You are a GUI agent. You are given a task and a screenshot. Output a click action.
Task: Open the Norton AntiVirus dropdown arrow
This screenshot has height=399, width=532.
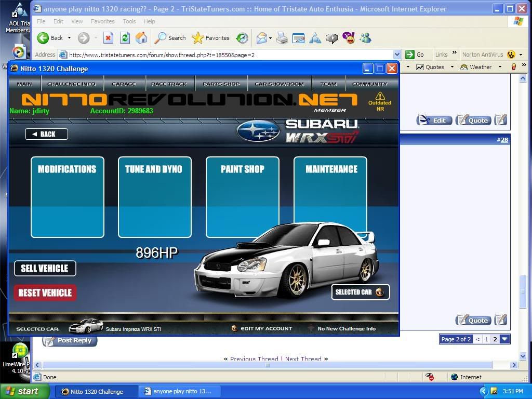coord(521,55)
